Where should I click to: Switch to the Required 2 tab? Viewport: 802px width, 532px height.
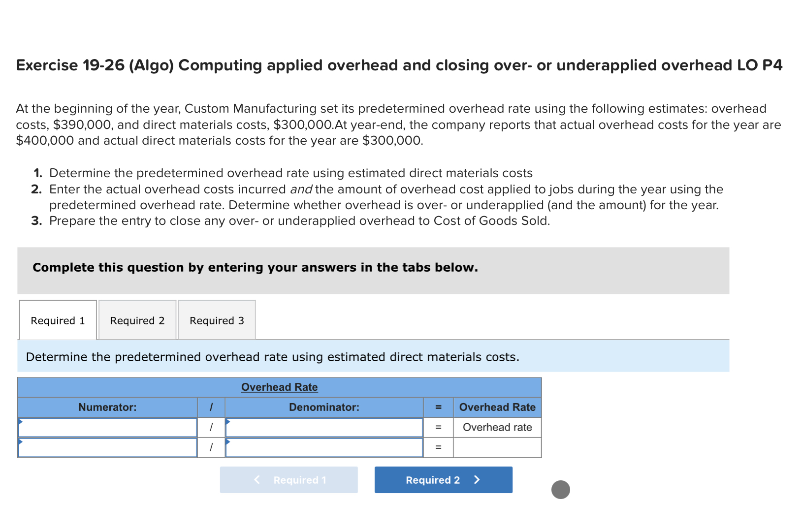tap(137, 320)
